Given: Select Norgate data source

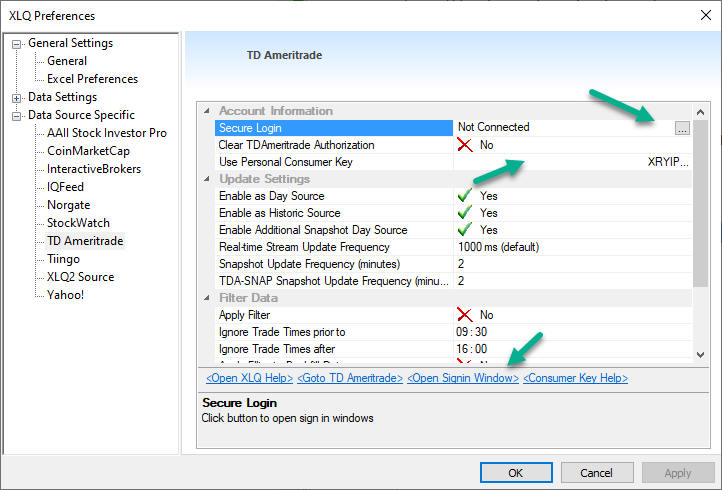Looking at the screenshot, I should coord(69,204).
